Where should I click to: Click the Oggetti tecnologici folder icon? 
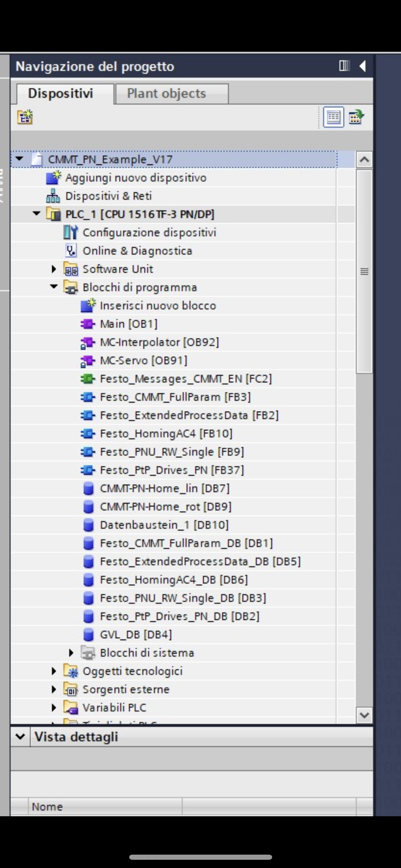coord(71,671)
